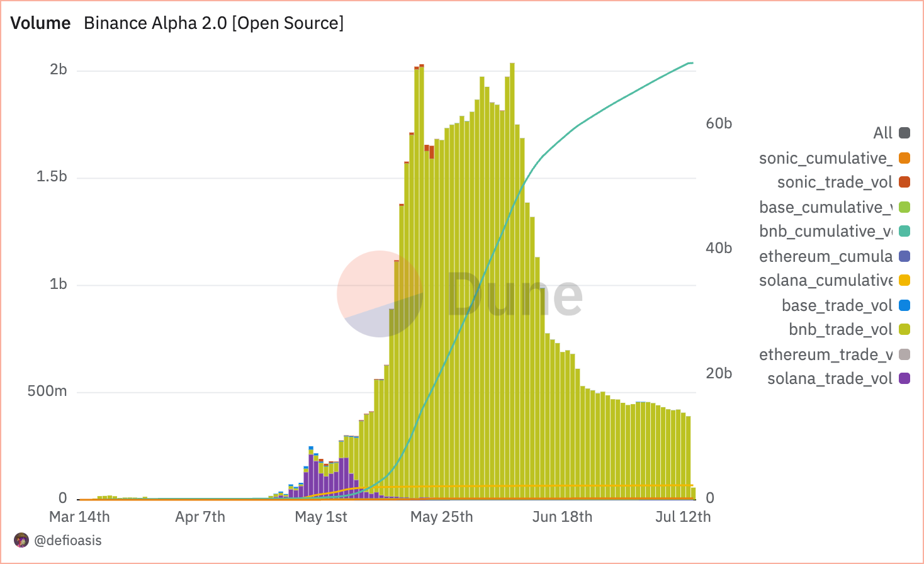Click the Mar 14th x-axis label
Image resolution: width=924 pixels, height=564 pixels.
[79, 517]
